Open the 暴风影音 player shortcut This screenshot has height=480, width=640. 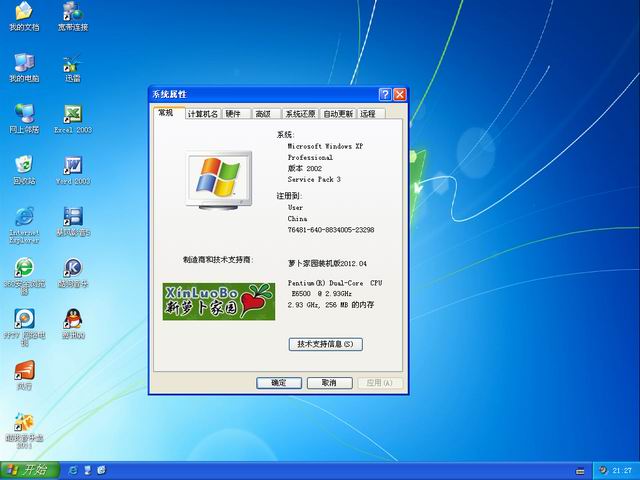(x=73, y=222)
